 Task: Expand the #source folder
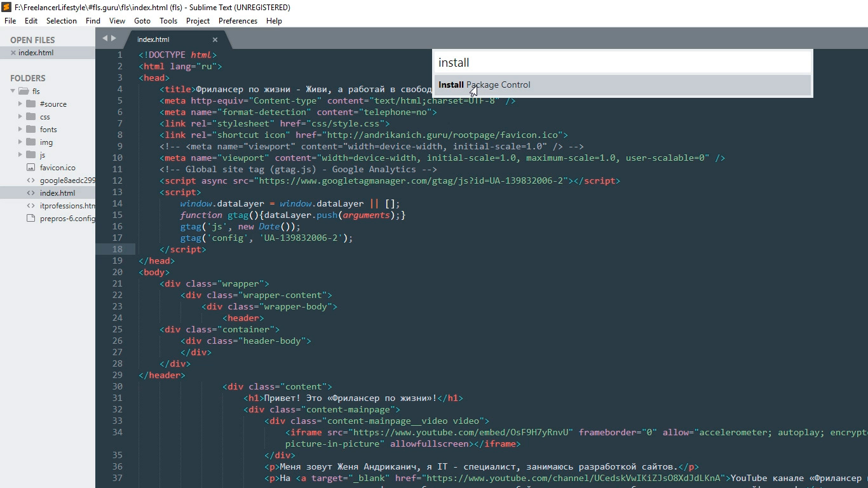20,104
